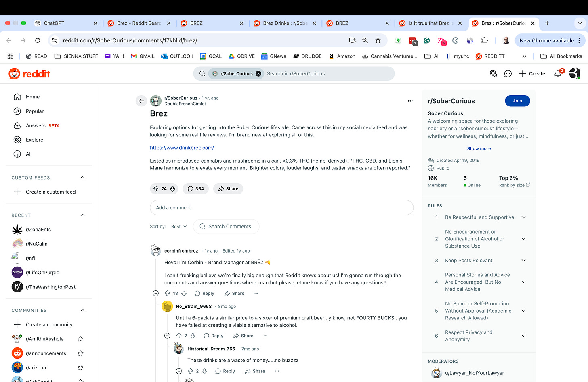Screen dimensions: 588x382
Task: Open the post's three-dot overflow menu
Action: click(x=410, y=101)
